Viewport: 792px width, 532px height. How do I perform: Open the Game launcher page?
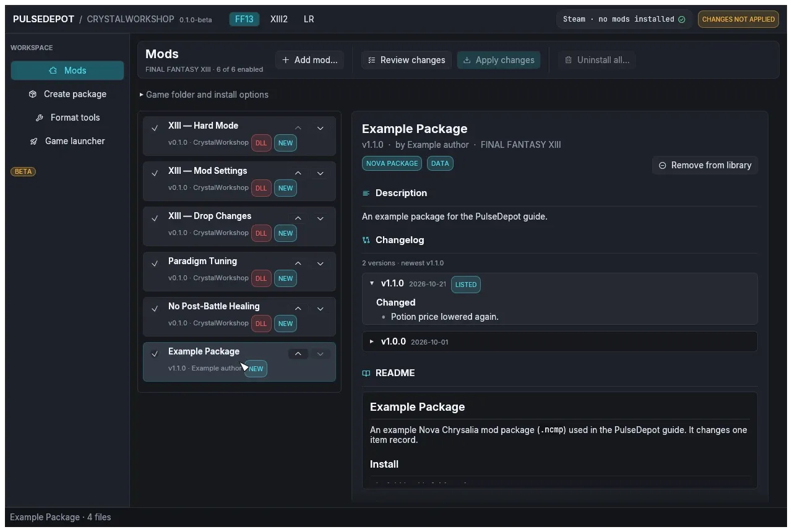point(67,141)
